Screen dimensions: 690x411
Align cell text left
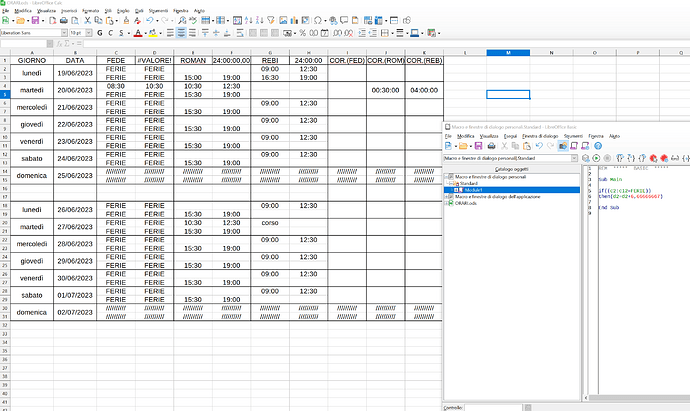(x=170, y=33)
